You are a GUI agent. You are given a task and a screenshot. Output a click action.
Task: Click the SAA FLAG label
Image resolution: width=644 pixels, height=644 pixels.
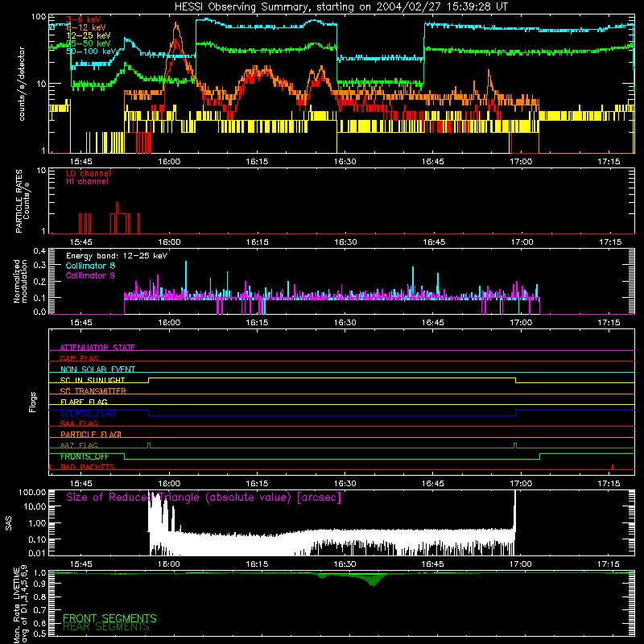[x=79, y=423]
